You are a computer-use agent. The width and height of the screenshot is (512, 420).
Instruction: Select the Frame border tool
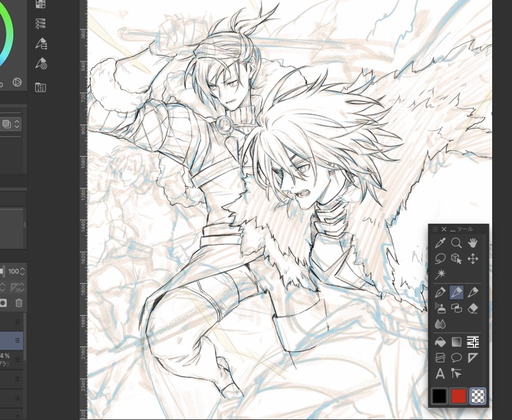[440, 358]
